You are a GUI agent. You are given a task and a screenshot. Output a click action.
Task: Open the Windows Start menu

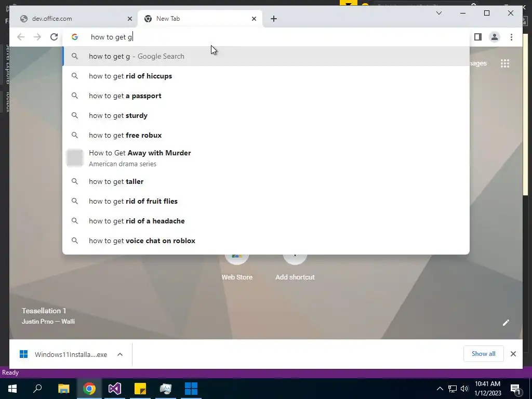click(12, 389)
